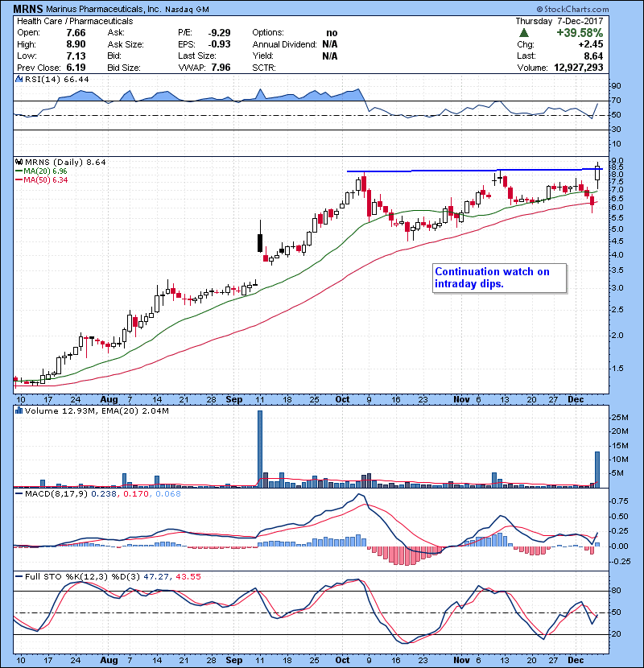Click the green up-arrow next to +39.58%
644x668 pixels.
pyautogui.click(x=524, y=33)
